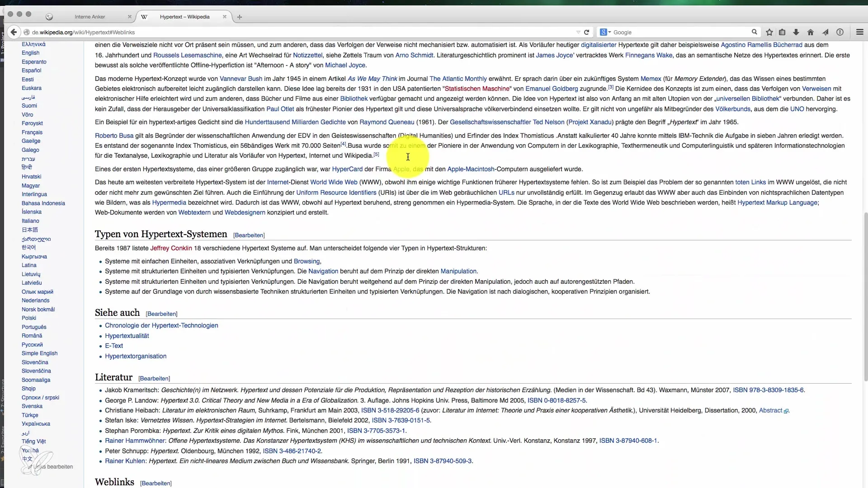Switch language to Tiếng Việt

click(x=33, y=441)
